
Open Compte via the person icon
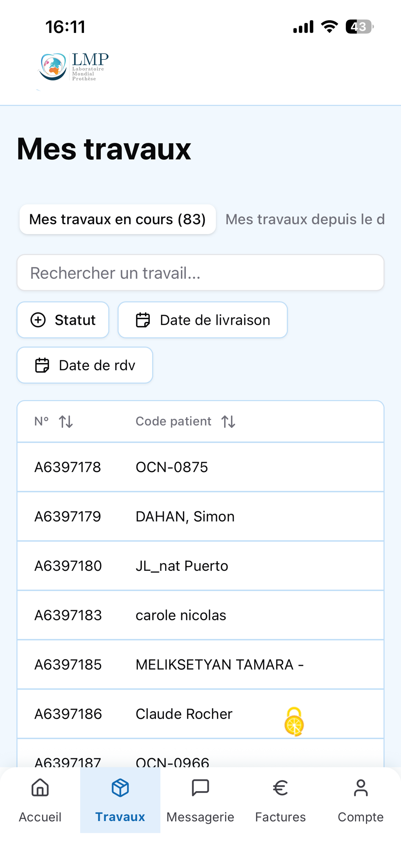[361, 788]
